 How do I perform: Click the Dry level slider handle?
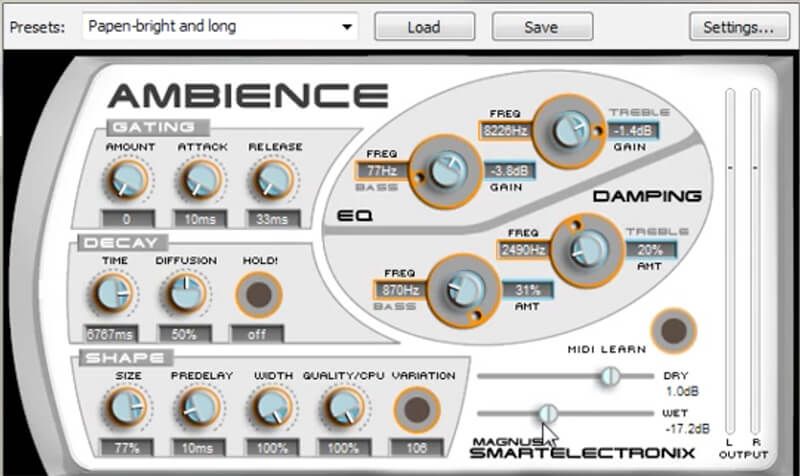pos(609,377)
